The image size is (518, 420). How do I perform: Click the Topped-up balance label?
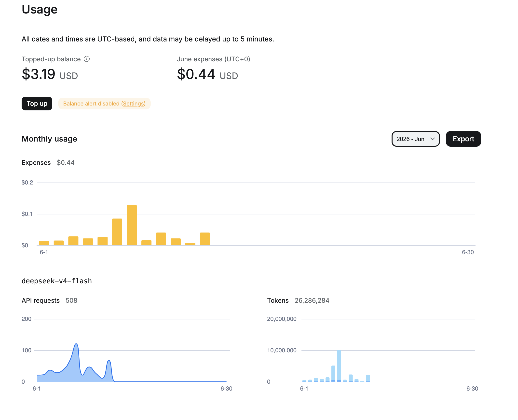coord(51,59)
